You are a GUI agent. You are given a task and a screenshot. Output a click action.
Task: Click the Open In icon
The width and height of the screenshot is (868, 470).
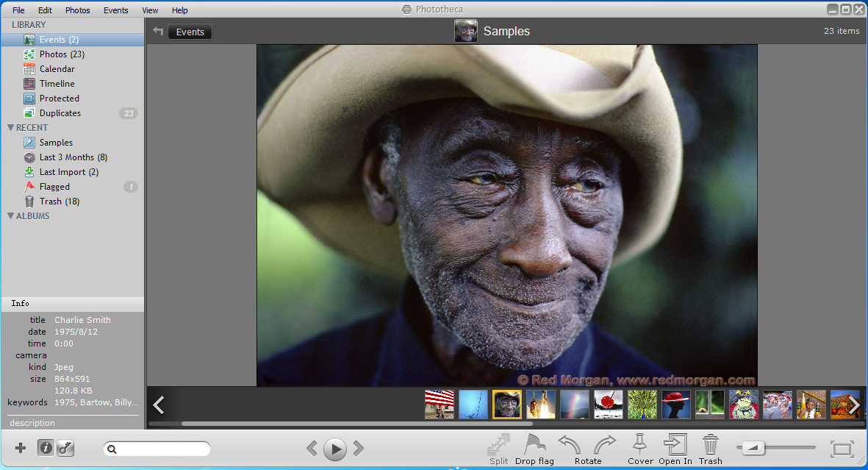(675, 446)
